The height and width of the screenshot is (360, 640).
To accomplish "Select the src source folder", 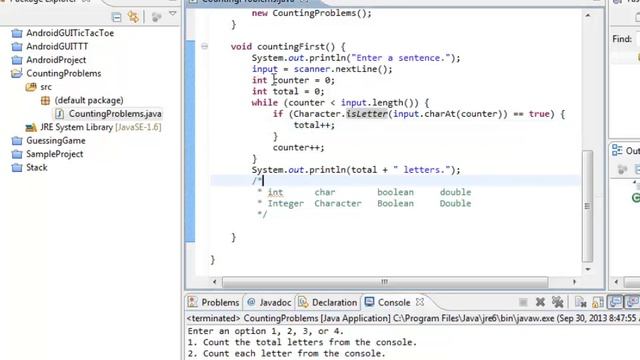I will 46,87.
